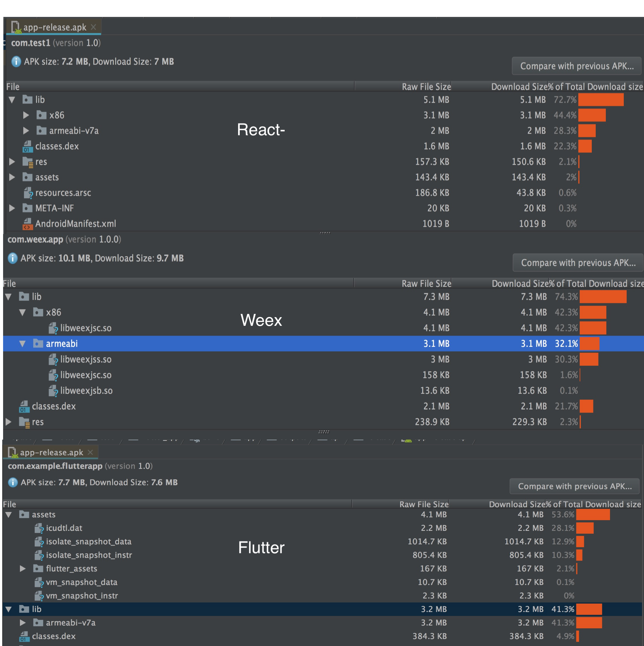Click libweexjss.so file icon
Screen dimensions: 644x646
point(53,360)
